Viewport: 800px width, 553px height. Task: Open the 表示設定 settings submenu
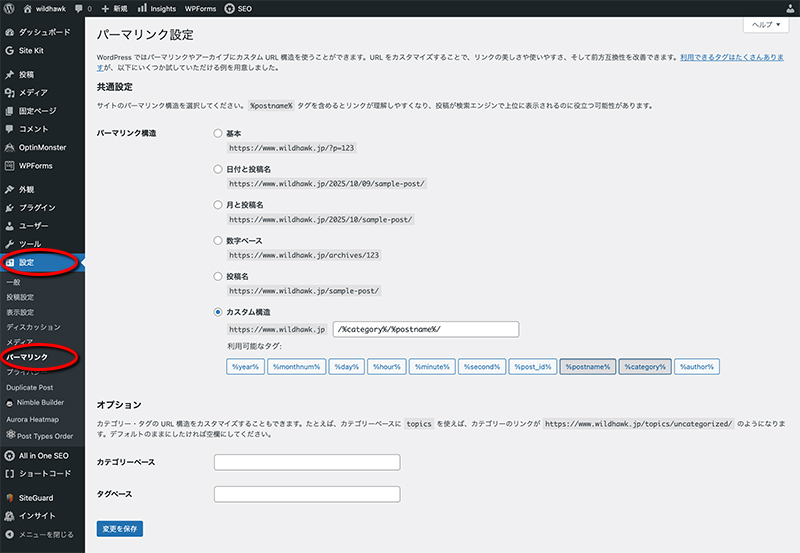(x=20, y=311)
